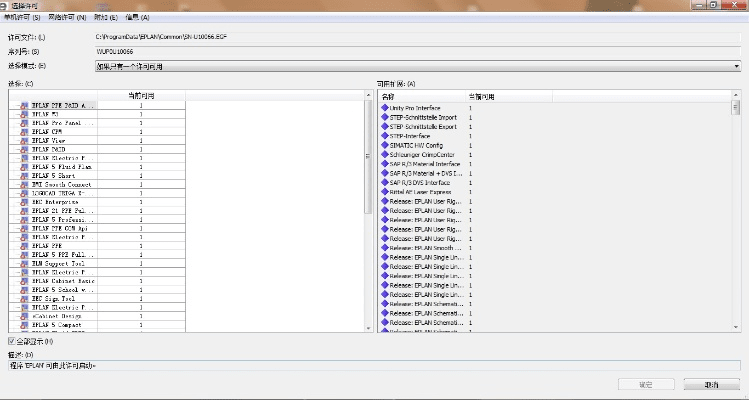The width and height of the screenshot is (749, 400).
Task: Open the 选择模式 dropdown list
Action: [x=736, y=66]
